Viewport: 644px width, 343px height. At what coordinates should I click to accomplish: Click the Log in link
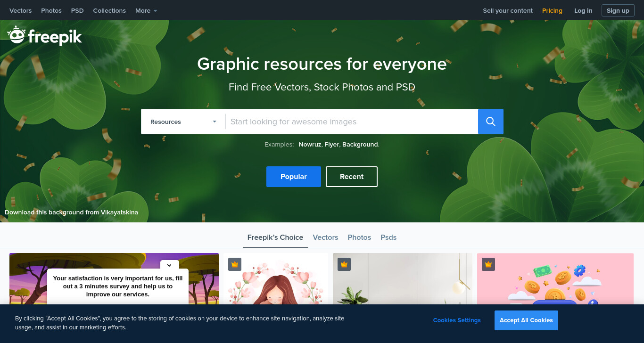583,10
